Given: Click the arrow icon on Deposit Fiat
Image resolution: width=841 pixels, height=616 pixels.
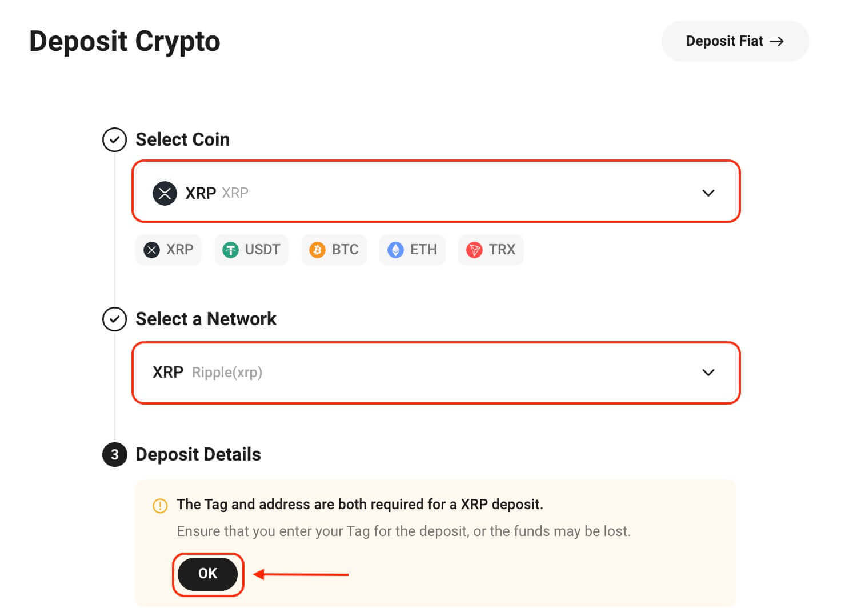Looking at the screenshot, I should click(x=777, y=41).
